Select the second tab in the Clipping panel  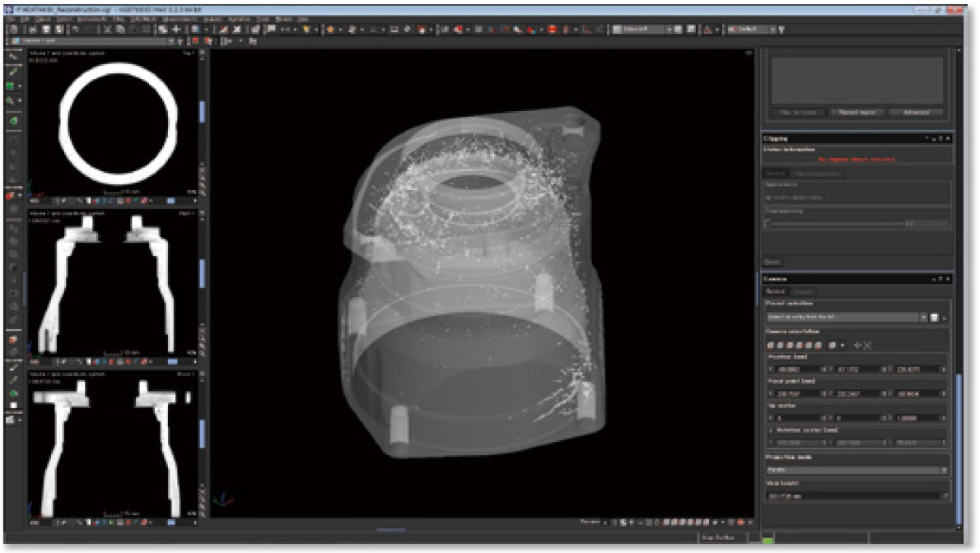[x=816, y=174]
